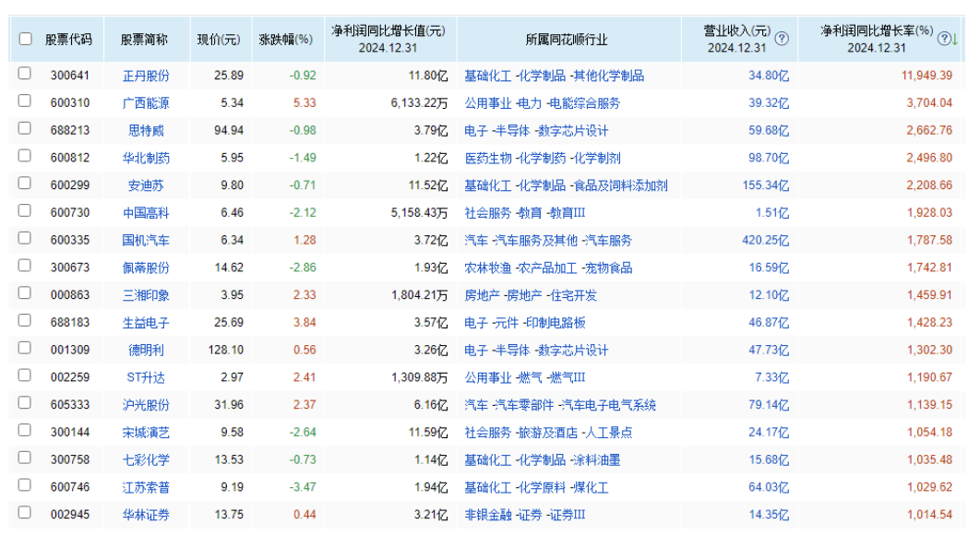Click help icon beside 净利润同比增长率 header
This screenshot has width=980, height=548.
click(944, 39)
